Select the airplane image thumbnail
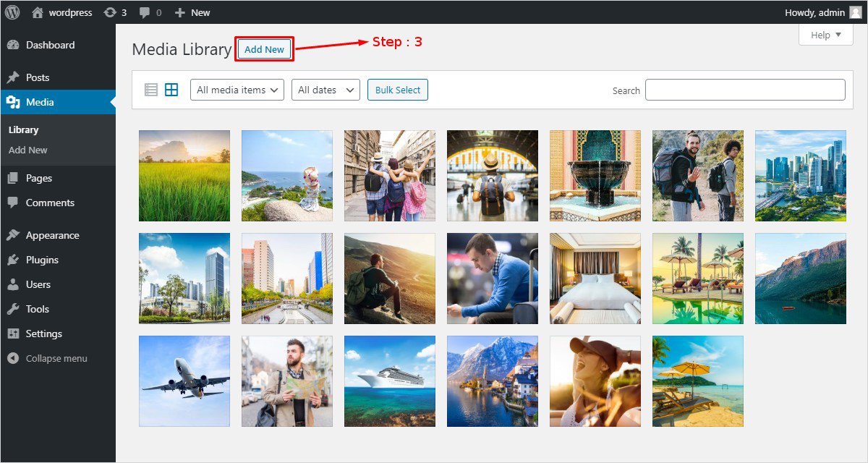This screenshot has height=463, width=868. pos(184,381)
